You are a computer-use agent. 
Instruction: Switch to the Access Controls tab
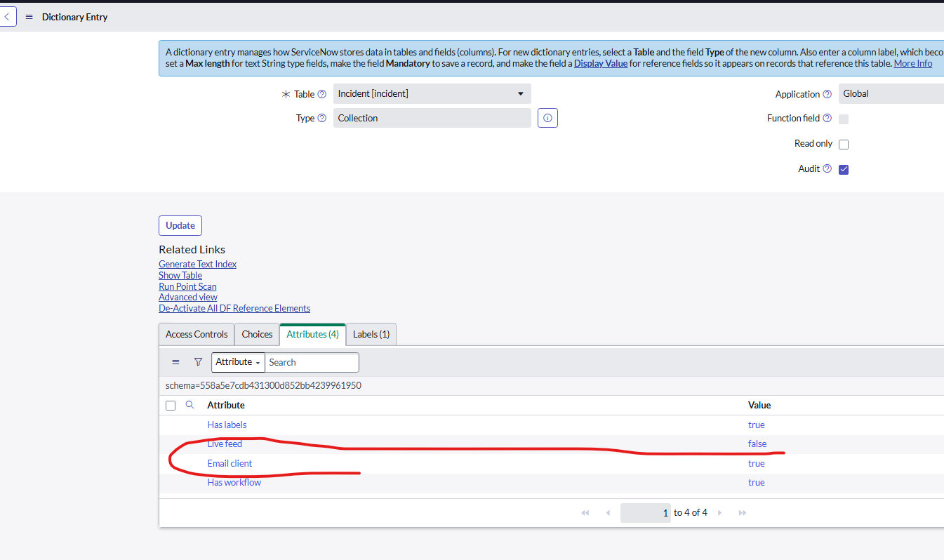197,335
